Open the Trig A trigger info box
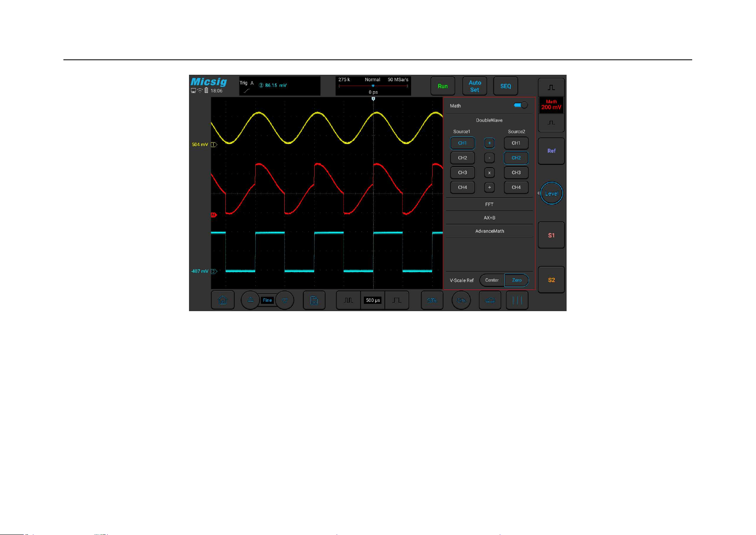 tap(280, 86)
